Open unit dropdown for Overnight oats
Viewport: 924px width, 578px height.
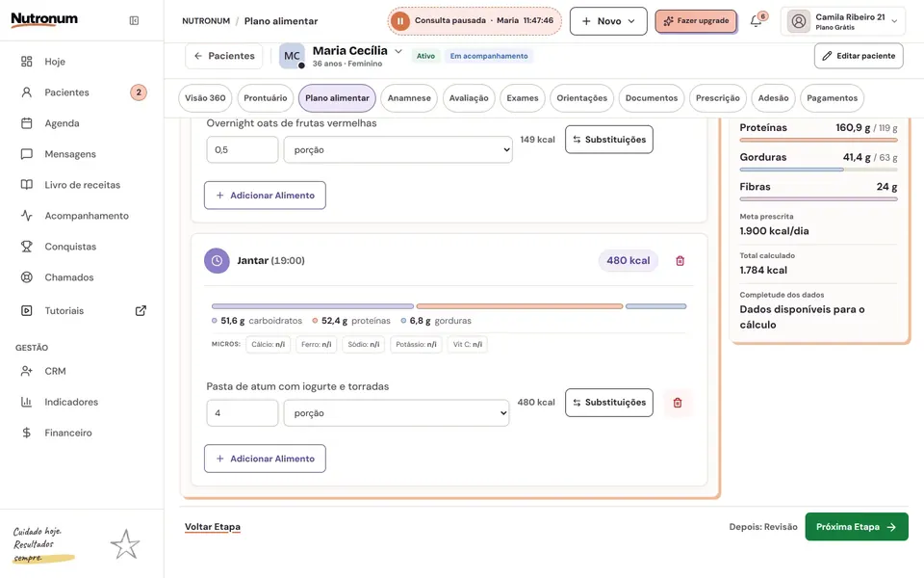tap(398, 150)
